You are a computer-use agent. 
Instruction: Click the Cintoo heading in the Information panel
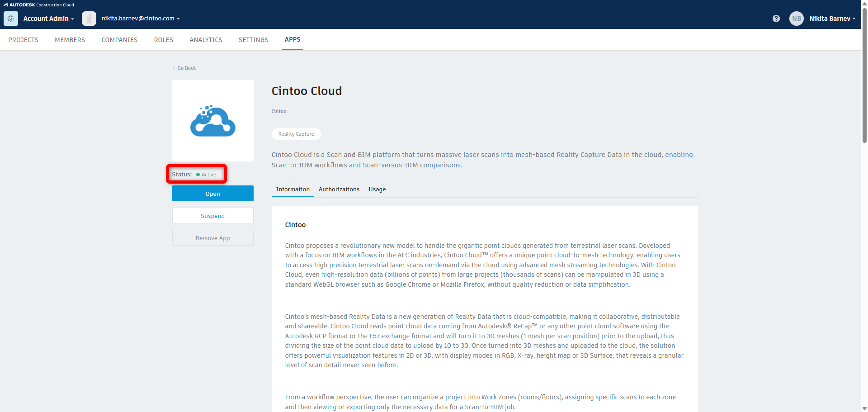point(295,225)
